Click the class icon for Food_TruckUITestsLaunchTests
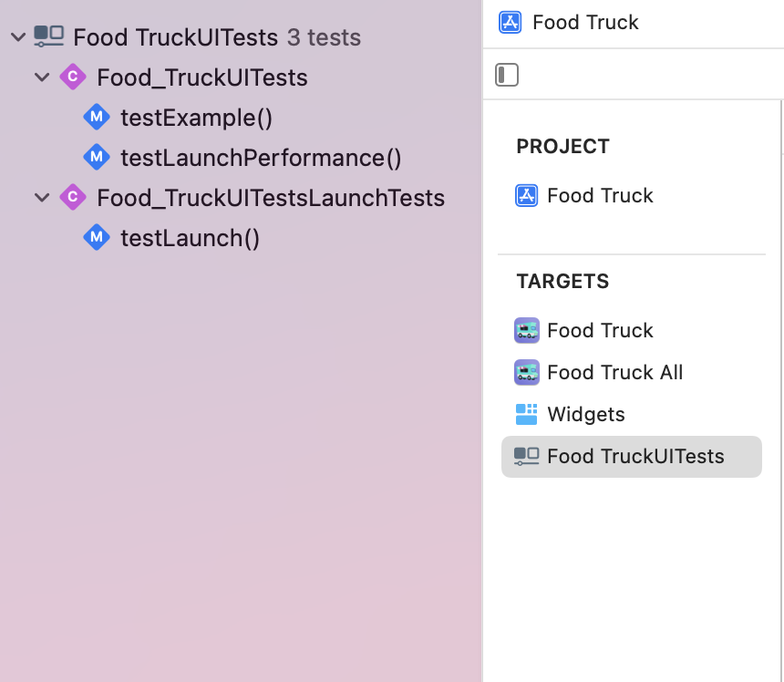 tap(73, 197)
